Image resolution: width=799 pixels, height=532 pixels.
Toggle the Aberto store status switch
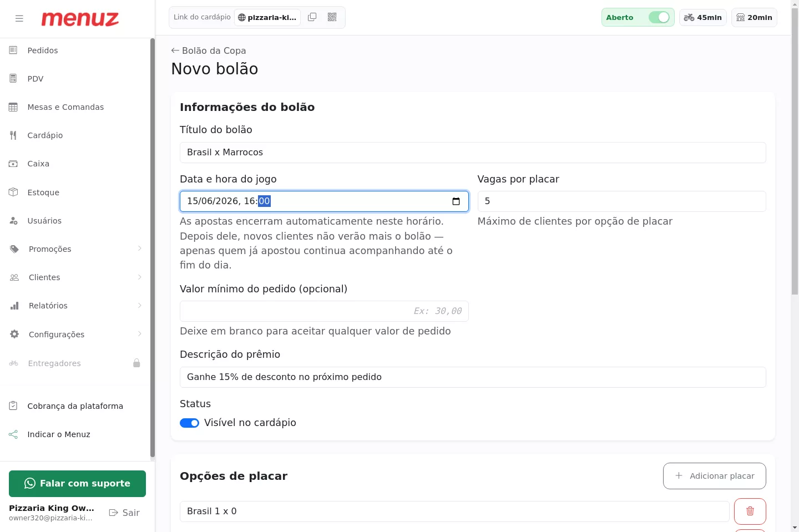[659, 17]
